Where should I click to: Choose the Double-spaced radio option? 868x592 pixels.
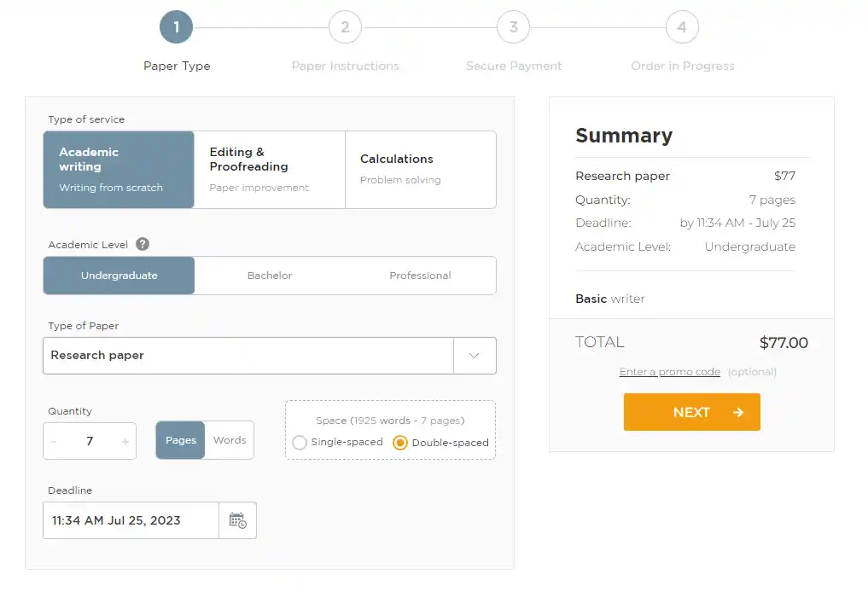point(400,443)
